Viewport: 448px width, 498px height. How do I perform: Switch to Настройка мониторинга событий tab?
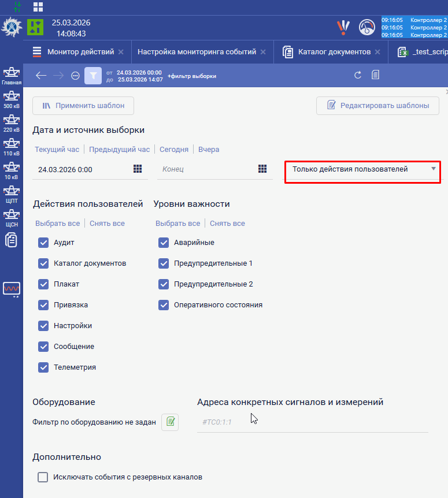point(197,52)
